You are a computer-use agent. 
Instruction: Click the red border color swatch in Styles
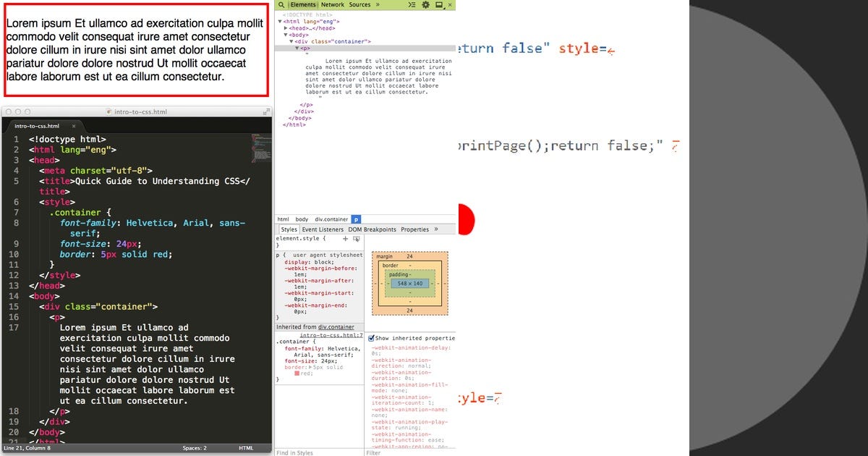coord(297,373)
